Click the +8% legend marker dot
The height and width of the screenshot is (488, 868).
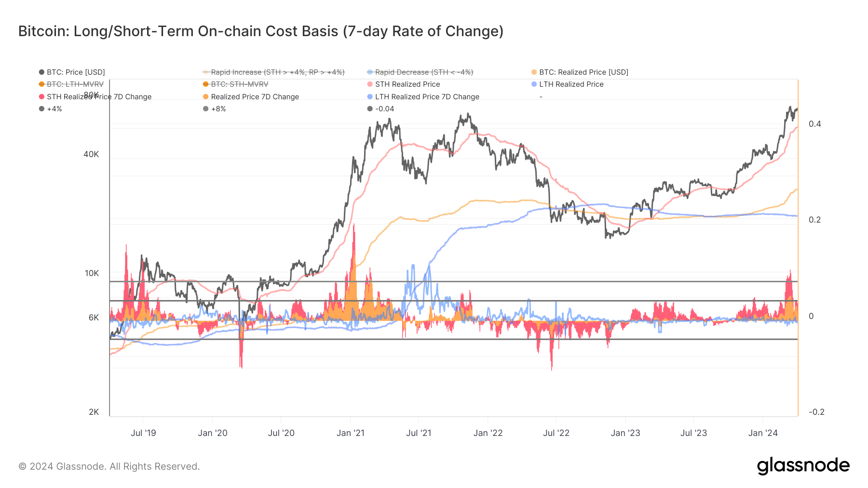click(x=206, y=109)
